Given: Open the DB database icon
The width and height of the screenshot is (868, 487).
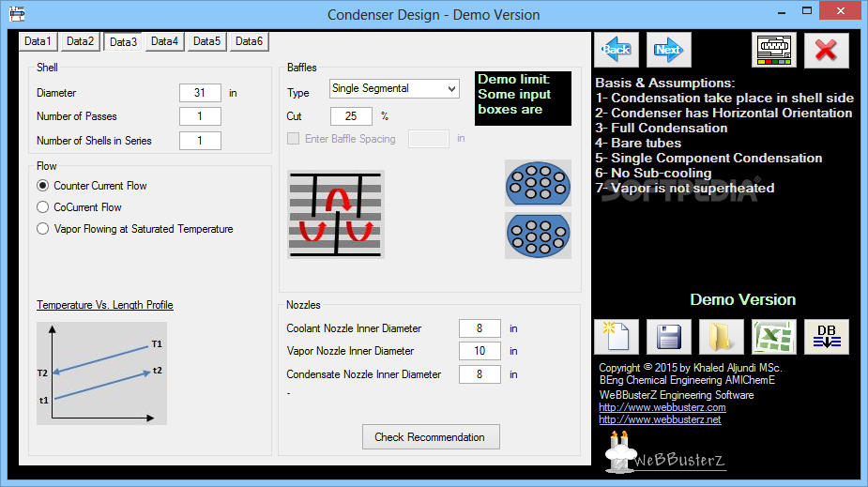Looking at the screenshot, I should click(x=827, y=337).
